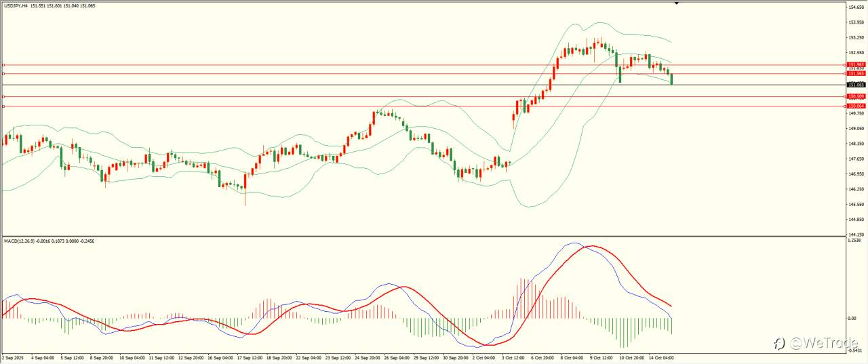
Task: Click the chart shift triangle marker at top
Action: [x=676, y=3]
